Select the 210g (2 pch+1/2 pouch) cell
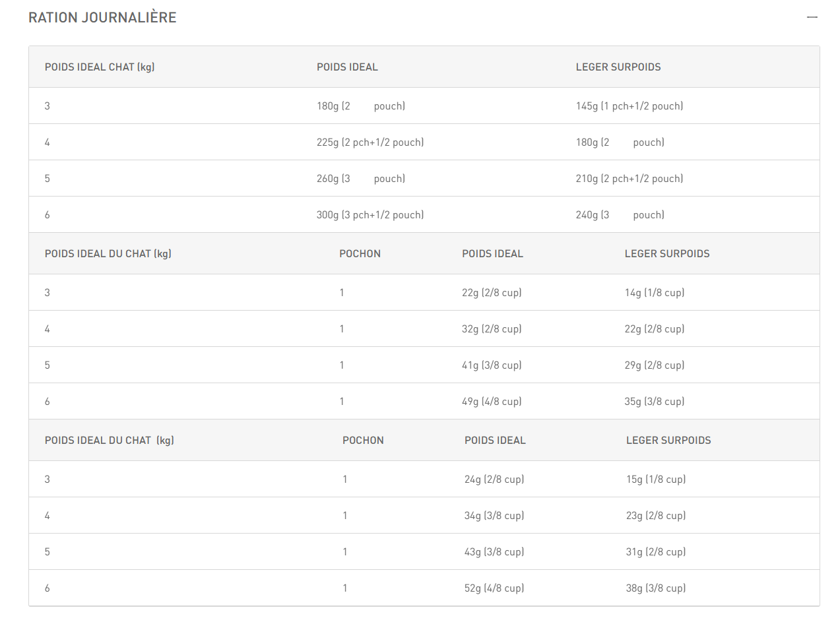The image size is (840, 620). click(629, 179)
